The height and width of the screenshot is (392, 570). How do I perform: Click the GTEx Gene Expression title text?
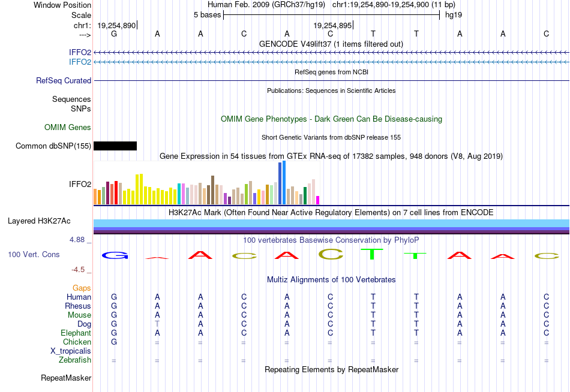click(x=331, y=156)
